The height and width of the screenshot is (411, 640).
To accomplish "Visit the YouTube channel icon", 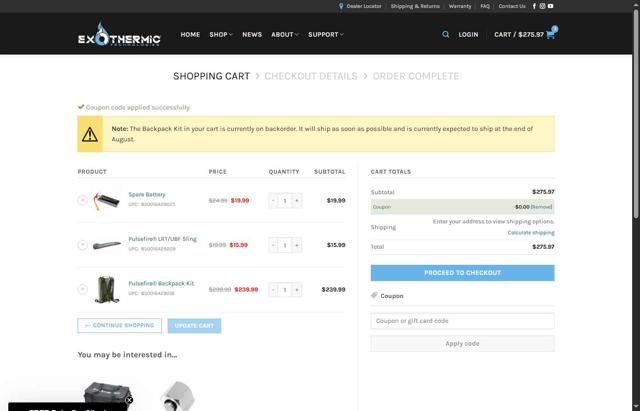I will coord(550,6).
